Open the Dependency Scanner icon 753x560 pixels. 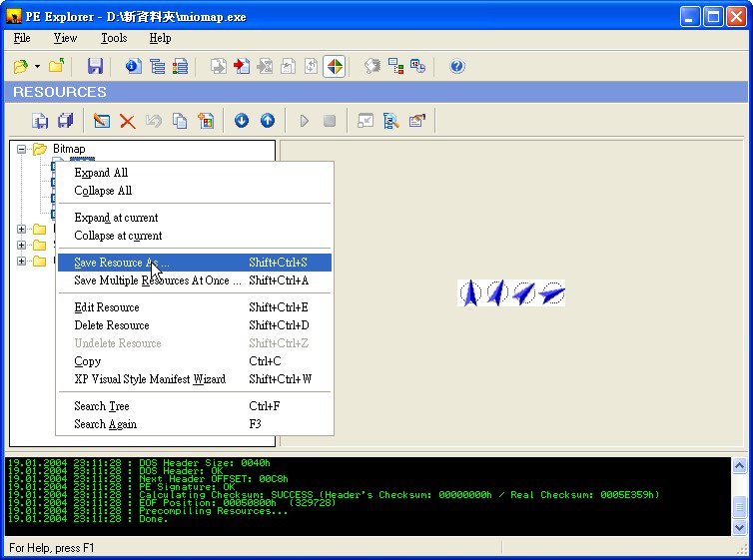click(x=395, y=66)
